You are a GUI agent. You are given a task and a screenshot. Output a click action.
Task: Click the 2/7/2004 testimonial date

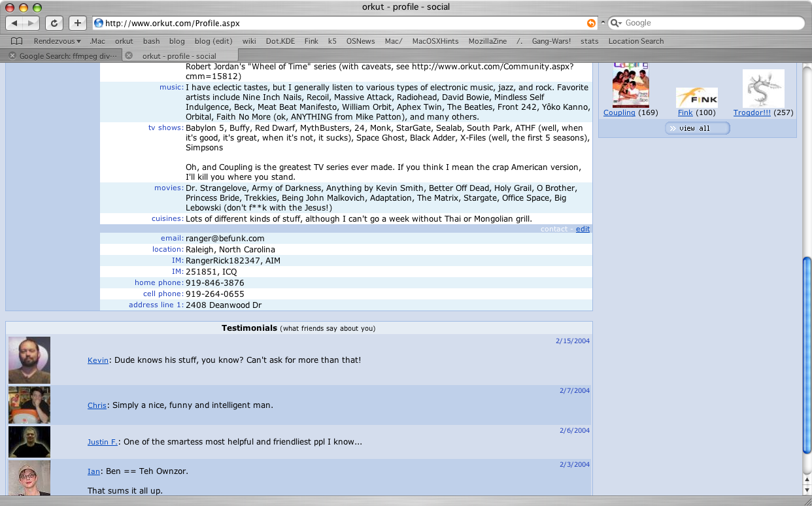pyautogui.click(x=575, y=390)
